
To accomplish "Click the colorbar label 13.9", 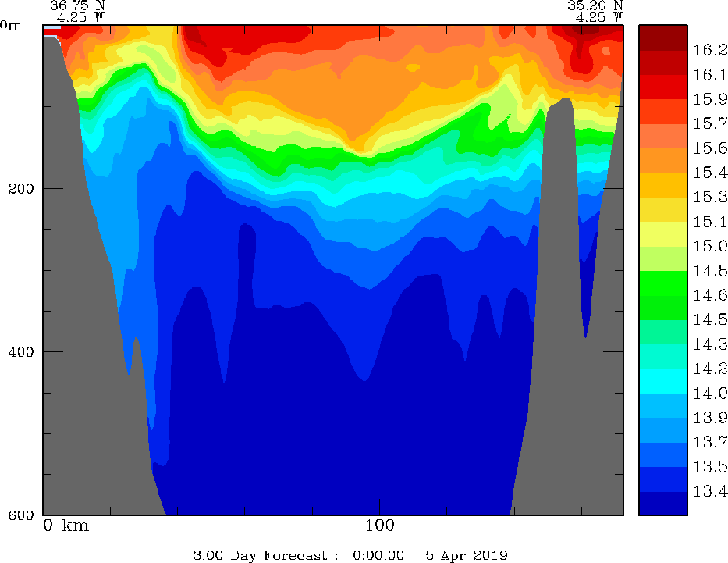I will (710, 418).
